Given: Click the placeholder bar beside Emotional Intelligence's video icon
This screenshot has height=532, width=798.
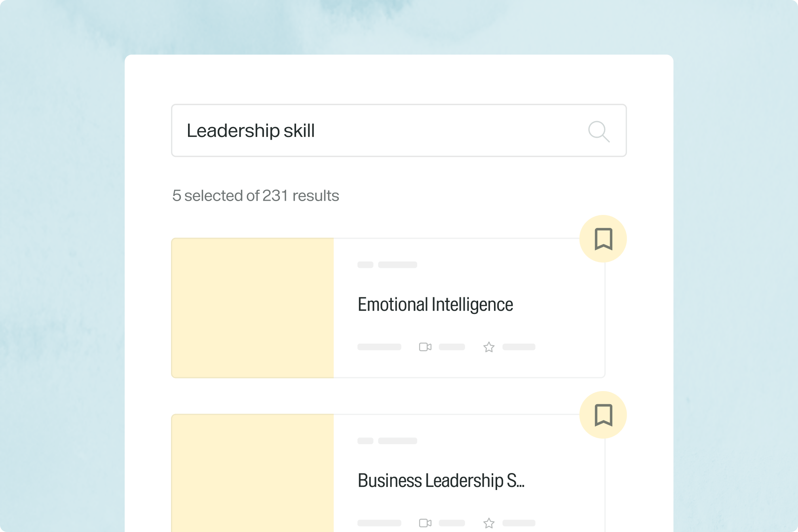Looking at the screenshot, I should [x=452, y=347].
